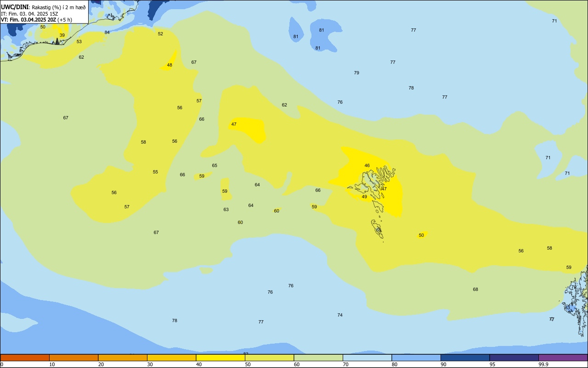Click the map value 48
The width and height of the screenshot is (588, 368).
click(170, 65)
